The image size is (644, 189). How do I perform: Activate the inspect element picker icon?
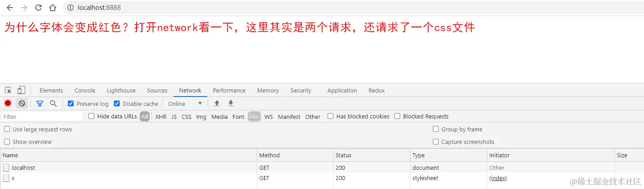coord(8,90)
